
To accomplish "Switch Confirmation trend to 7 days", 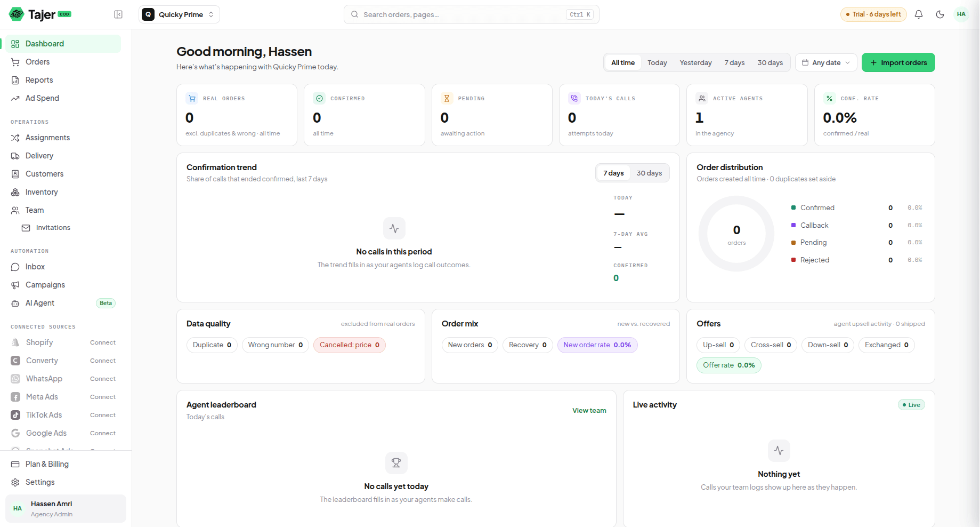I will pyautogui.click(x=613, y=173).
